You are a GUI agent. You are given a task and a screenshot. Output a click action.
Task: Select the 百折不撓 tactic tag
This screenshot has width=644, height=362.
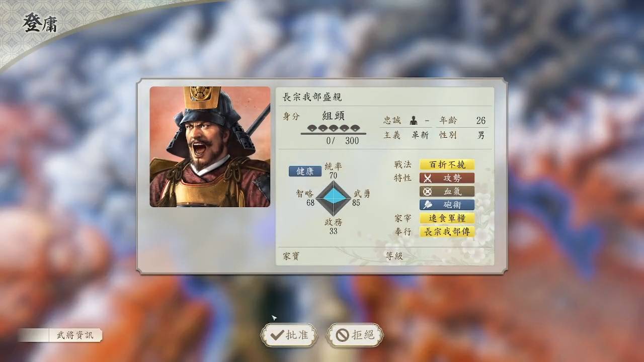[447, 164]
